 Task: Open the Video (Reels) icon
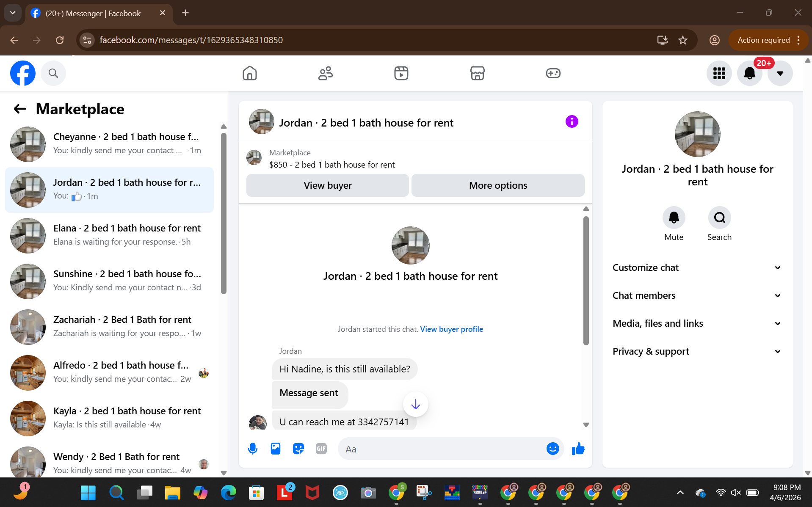tap(401, 73)
